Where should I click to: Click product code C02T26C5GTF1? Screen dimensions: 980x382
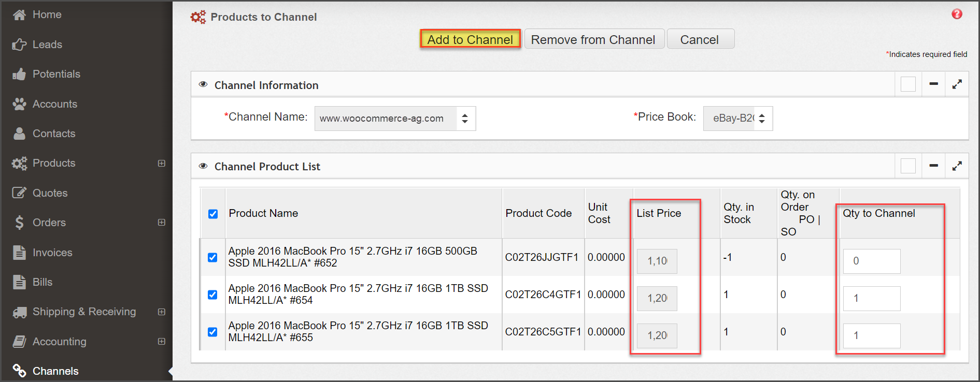[x=543, y=332]
